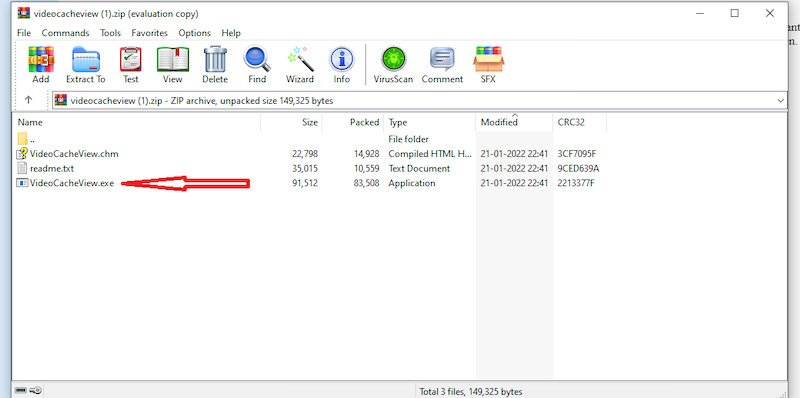Open the Favorites menu
Image resolution: width=800 pixels, height=398 pixels.
pyautogui.click(x=149, y=33)
